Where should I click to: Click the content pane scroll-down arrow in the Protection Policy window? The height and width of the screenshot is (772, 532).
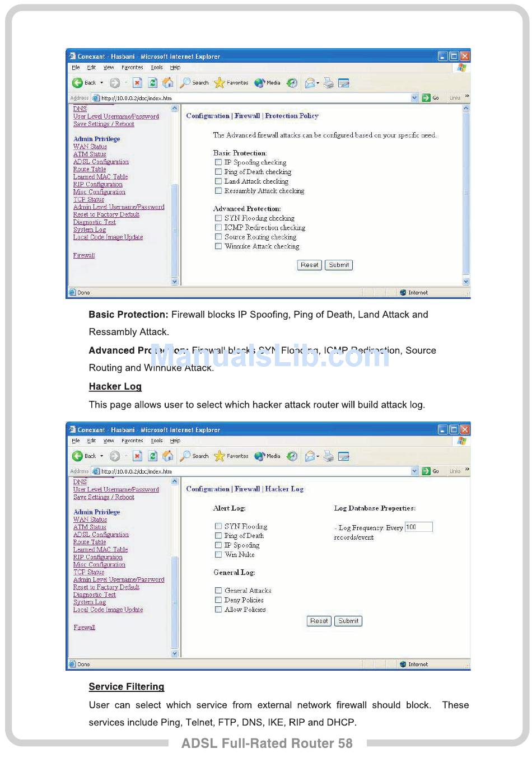pyautogui.click(x=466, y=282)
